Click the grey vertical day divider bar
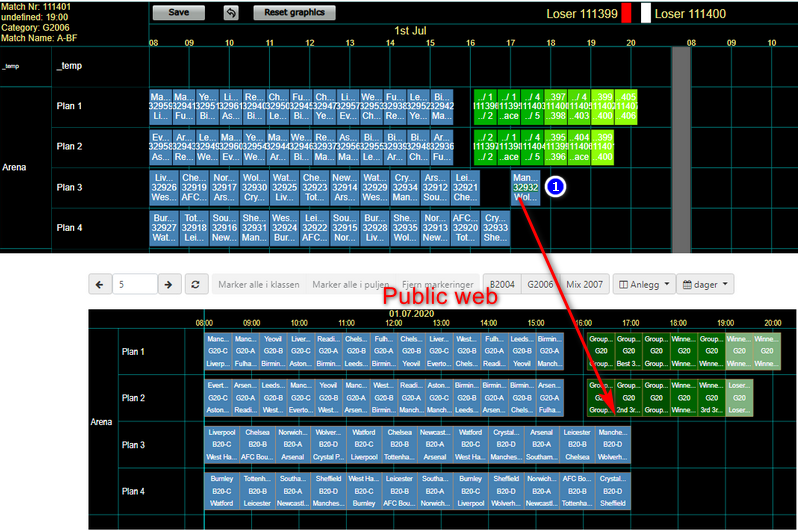The image size is (798, 530). click(681, 150)
